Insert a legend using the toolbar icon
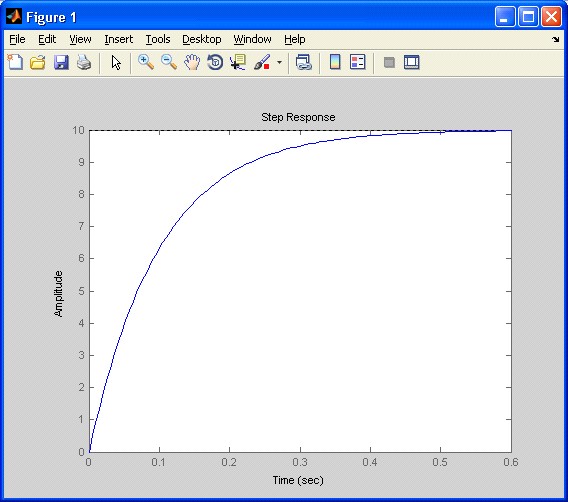This screenshot has width=568, height=502. tap(358, 62)
